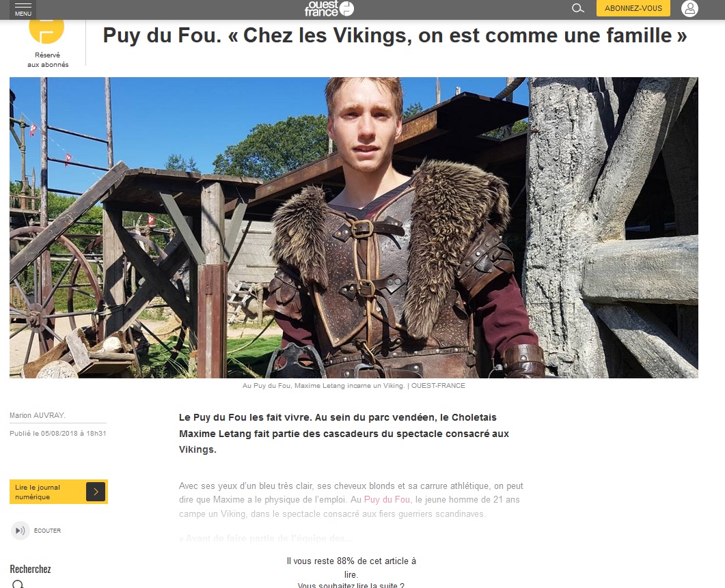
Task: Click the ABONNEZ-VOUS button
Action: coord(633,8)
